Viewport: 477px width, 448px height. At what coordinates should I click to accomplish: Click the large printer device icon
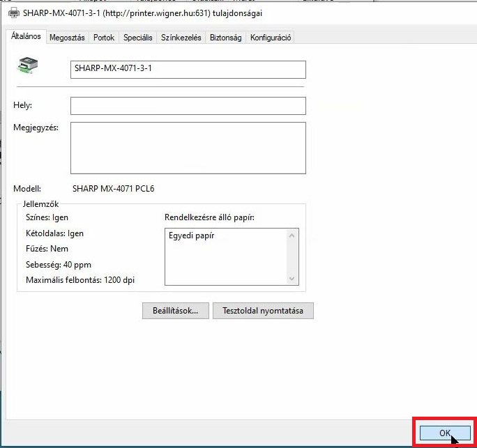(x=27, y=65)
